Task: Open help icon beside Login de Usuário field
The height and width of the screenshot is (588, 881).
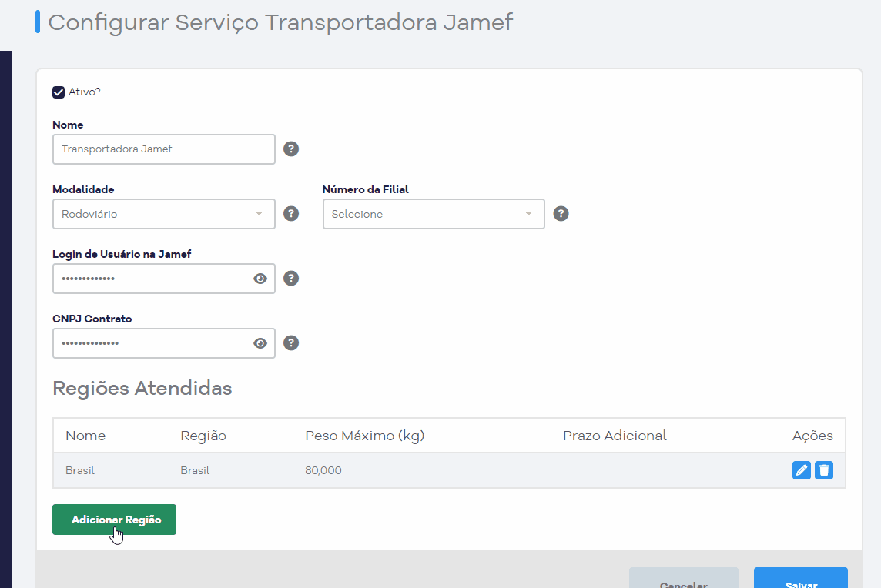Action: point(291,278)
